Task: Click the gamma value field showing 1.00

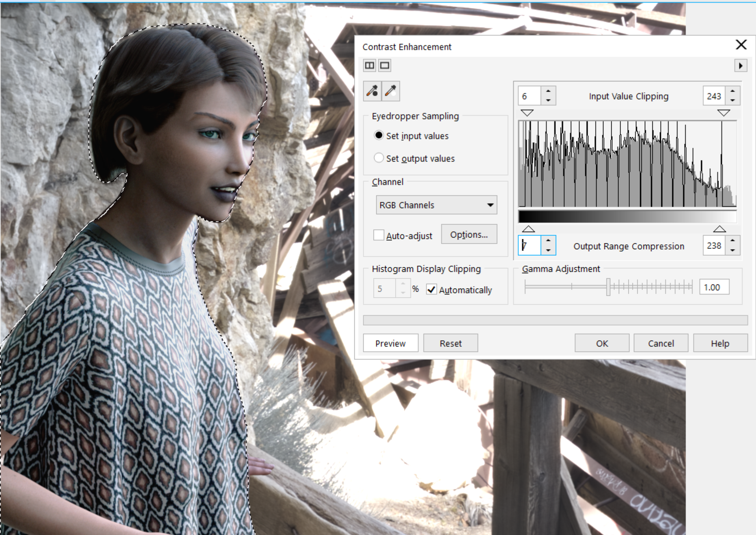Action: pos(714,287)
